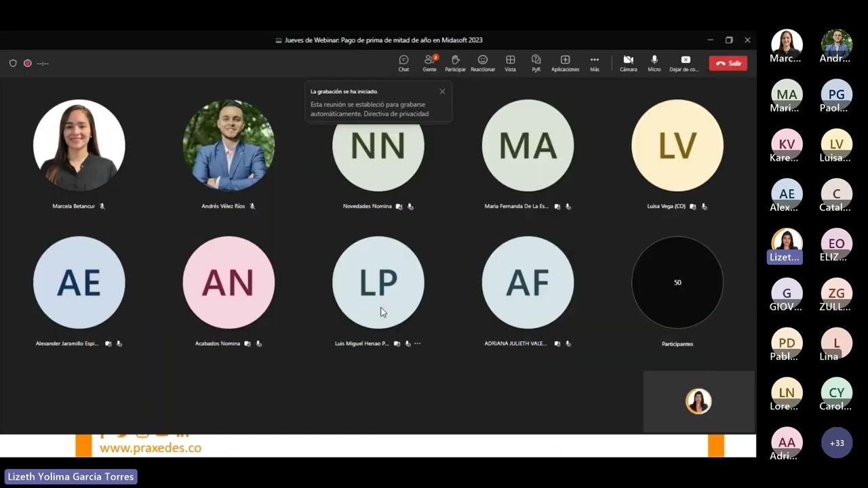
Task: Open the Vista layout options
Action: (x=510, y=63)
